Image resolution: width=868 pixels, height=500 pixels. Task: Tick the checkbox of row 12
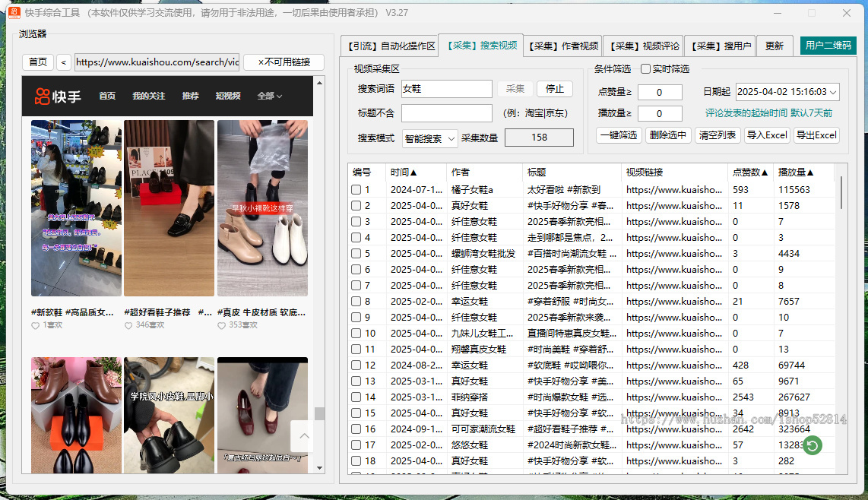click(356, 366)
